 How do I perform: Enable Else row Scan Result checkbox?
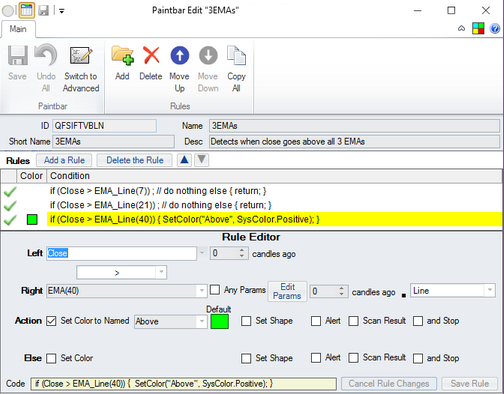click(353, 358)
